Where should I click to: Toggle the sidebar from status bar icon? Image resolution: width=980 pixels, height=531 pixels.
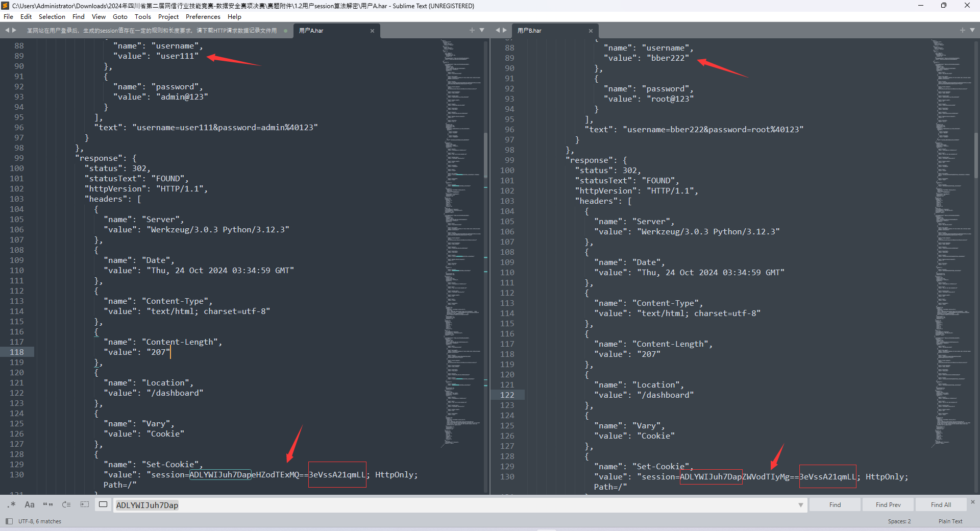9,521
